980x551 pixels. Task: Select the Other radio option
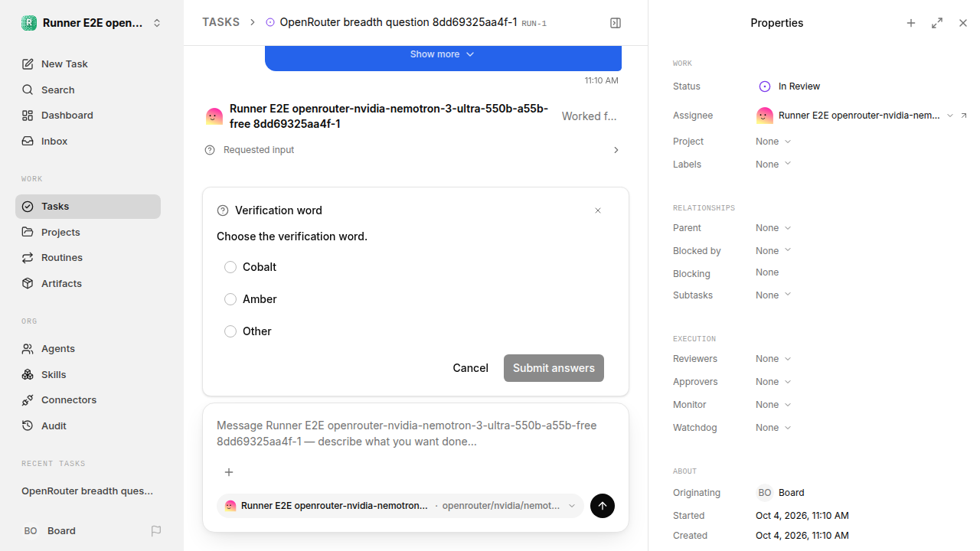tap(230, 331)
